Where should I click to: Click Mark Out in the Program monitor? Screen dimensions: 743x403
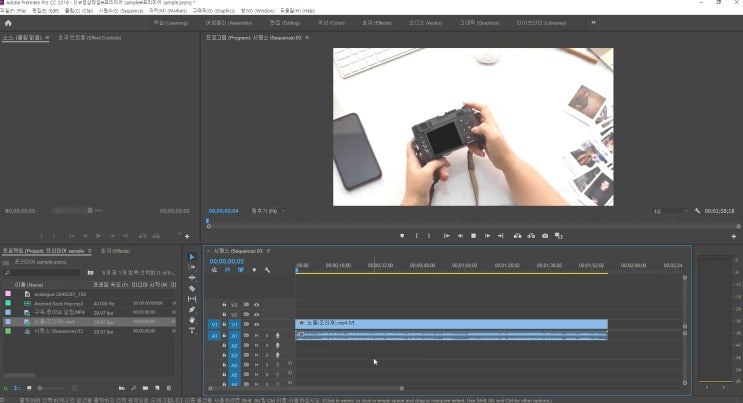[429, 236]
